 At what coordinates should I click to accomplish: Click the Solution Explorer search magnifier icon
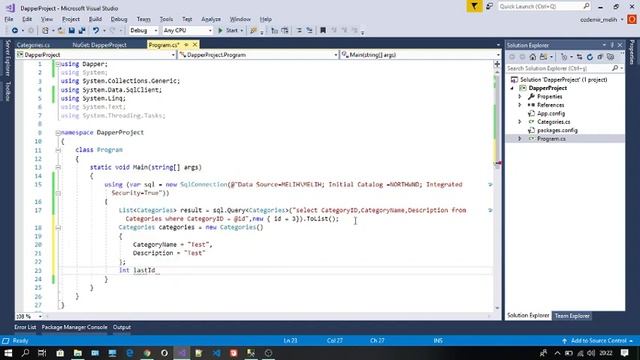coord(615,69)
